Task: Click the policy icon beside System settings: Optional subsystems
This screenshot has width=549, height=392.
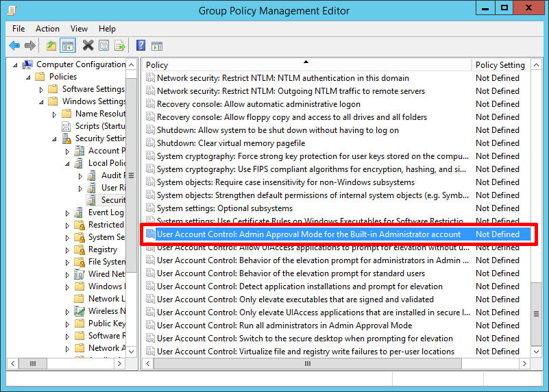Action: point(150,208)
